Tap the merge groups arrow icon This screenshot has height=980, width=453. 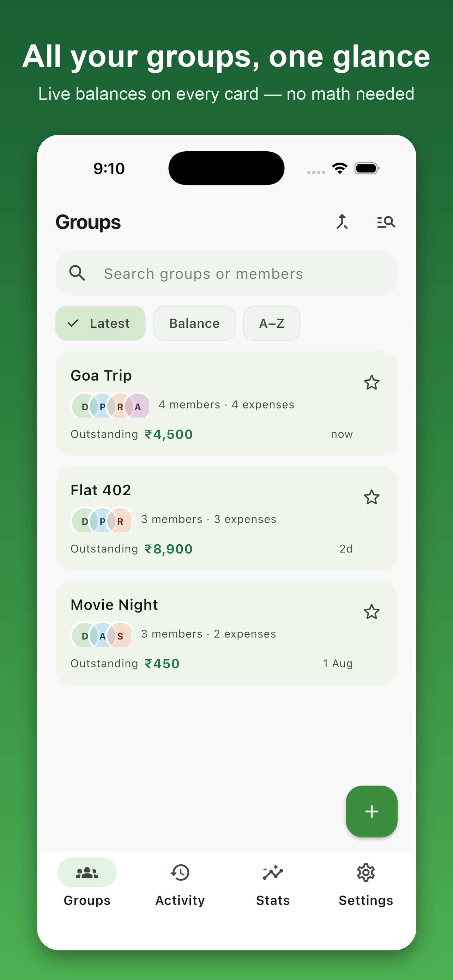tap(342, 222)
